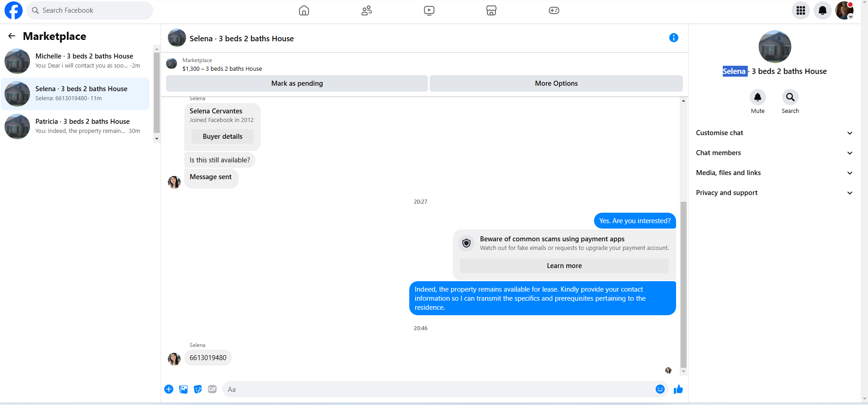Click the "Indeed, the property remains" message
868x405 pixels.
click(x=543, y=298)
